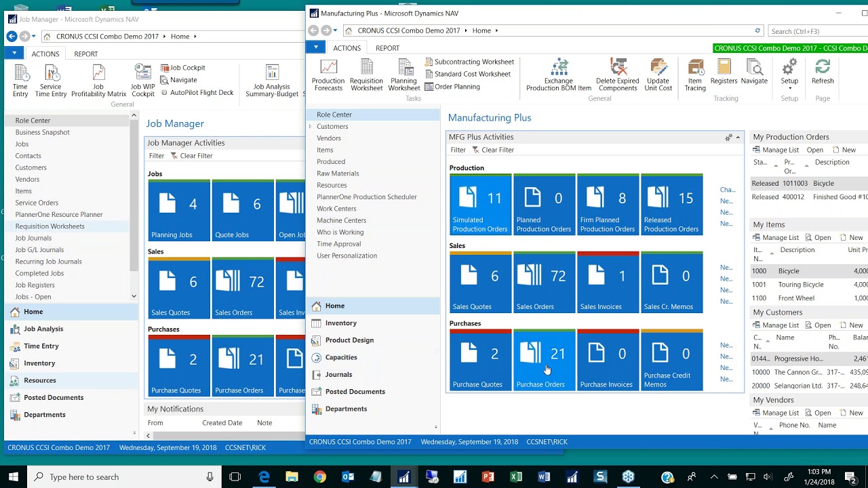Run Exchange Production BOM Item
The width and height of the screenshot is (868, 488).
click(x=559, y=75)
